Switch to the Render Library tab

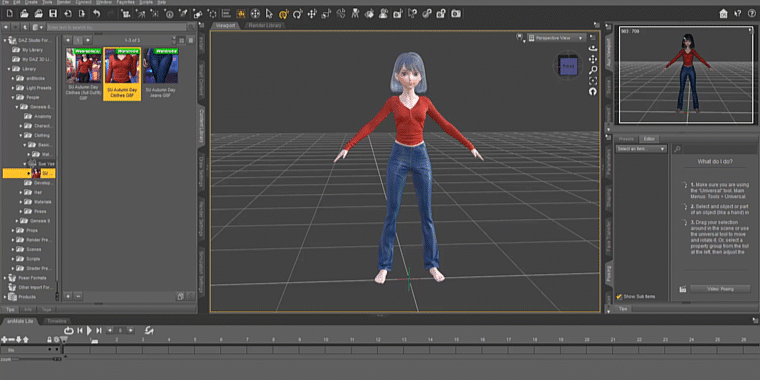pyautogui.click(x=264, y=25)
